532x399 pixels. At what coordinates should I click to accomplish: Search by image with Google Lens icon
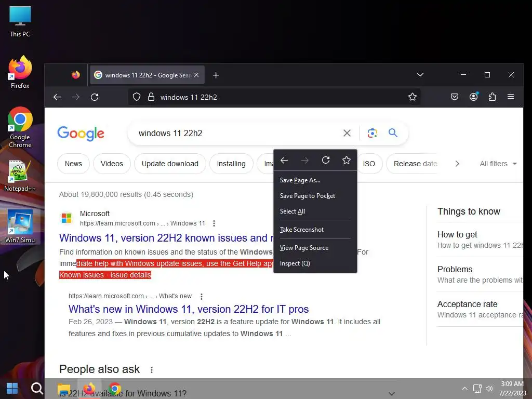tap(372, 133)
